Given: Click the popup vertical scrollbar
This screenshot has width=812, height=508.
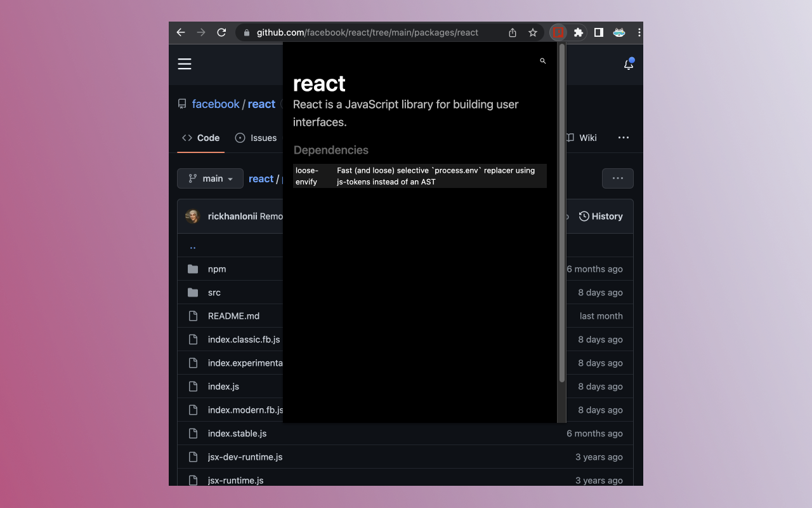Looking at the screenshot, I should click(x=562, y=213).
